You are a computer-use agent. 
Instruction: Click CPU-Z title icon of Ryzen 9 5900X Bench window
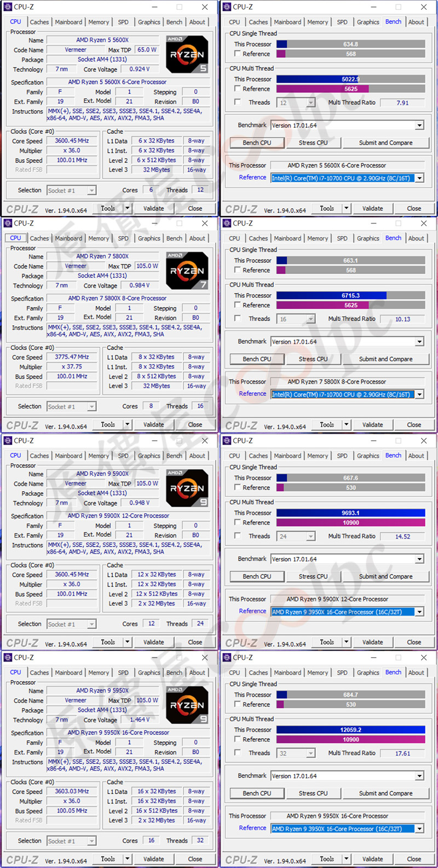pos(227,441)
